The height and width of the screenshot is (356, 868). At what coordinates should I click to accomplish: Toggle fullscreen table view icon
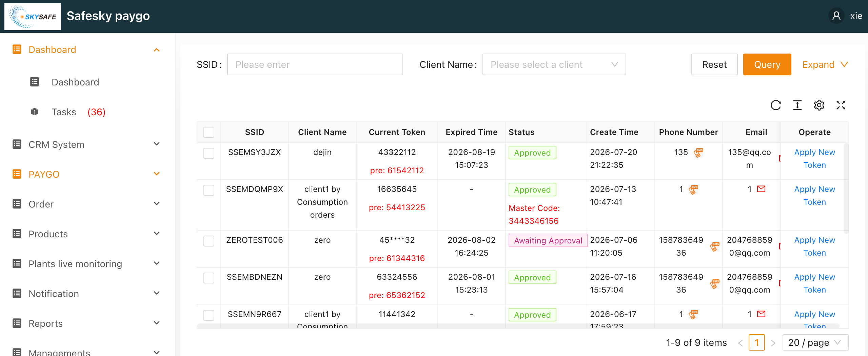click(x=841, y=105)
